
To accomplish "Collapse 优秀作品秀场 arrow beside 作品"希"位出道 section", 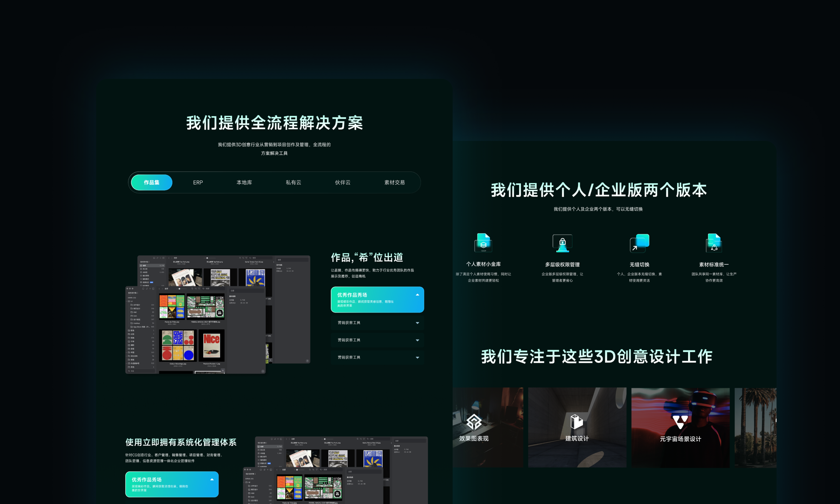I will coord(418,295).
